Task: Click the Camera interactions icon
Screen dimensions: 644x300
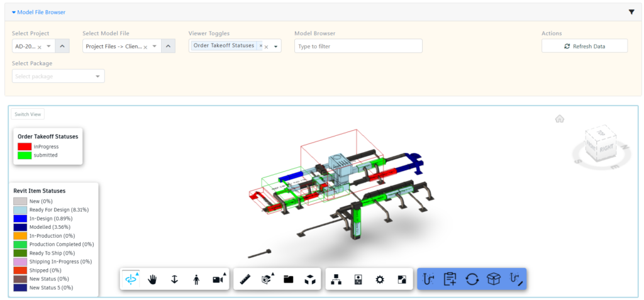Action: [x=218, y=279]
